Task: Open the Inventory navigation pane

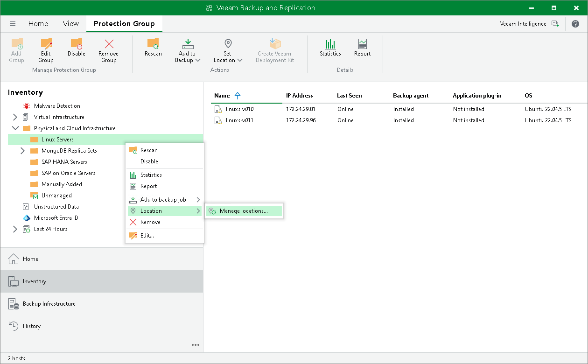Action: click(102, 281)
